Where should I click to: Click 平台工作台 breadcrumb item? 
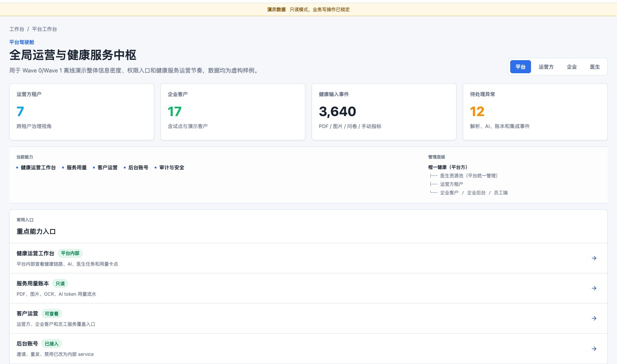point(44,29)
